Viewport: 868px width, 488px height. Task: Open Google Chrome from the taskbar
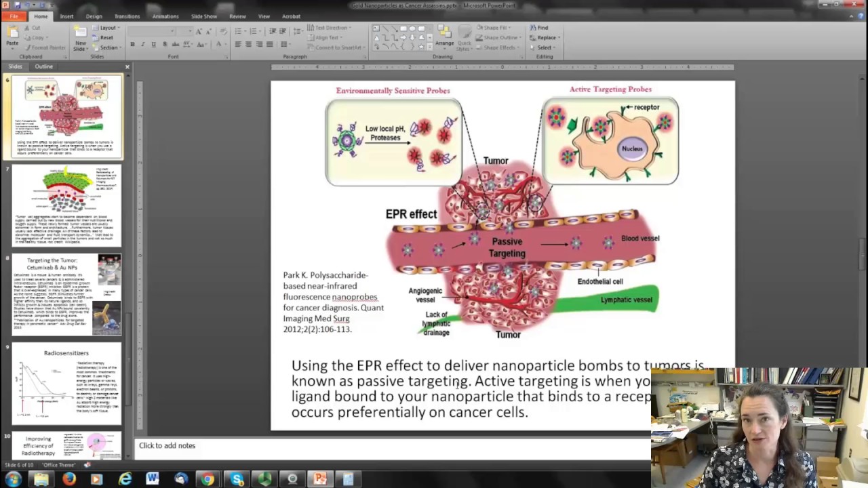tap(208, 480)
